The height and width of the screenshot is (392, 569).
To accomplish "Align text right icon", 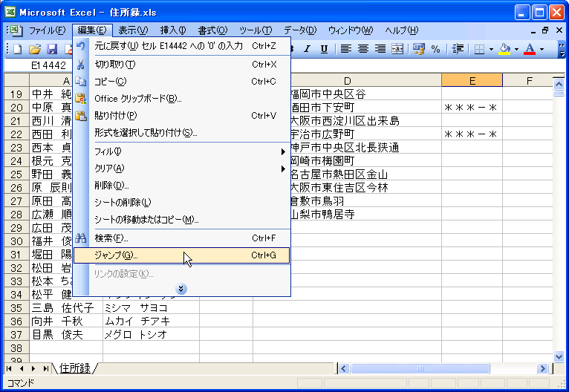I will 380,49.
